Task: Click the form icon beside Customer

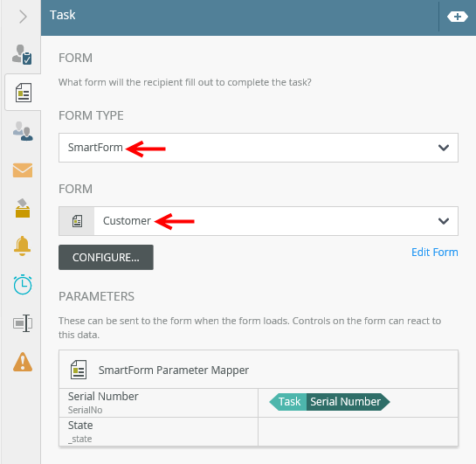Action: 77,221
